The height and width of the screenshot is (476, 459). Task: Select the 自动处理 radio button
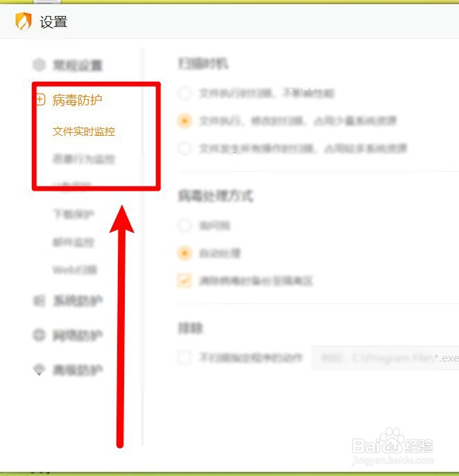click(184, 253)
